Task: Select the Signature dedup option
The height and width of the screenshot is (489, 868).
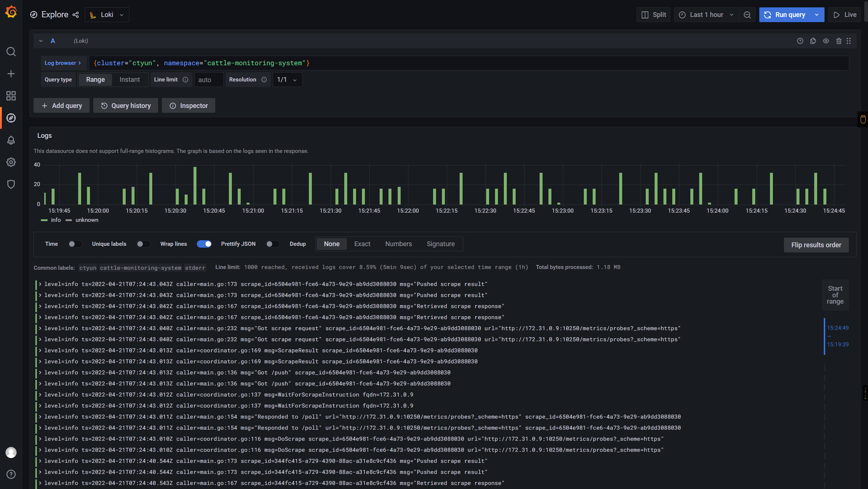Action: (x=440, y=244)
